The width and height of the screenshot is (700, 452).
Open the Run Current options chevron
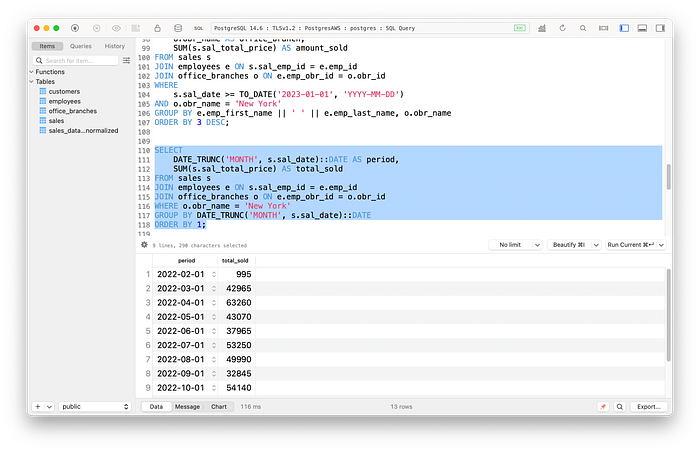pos(662,245)
